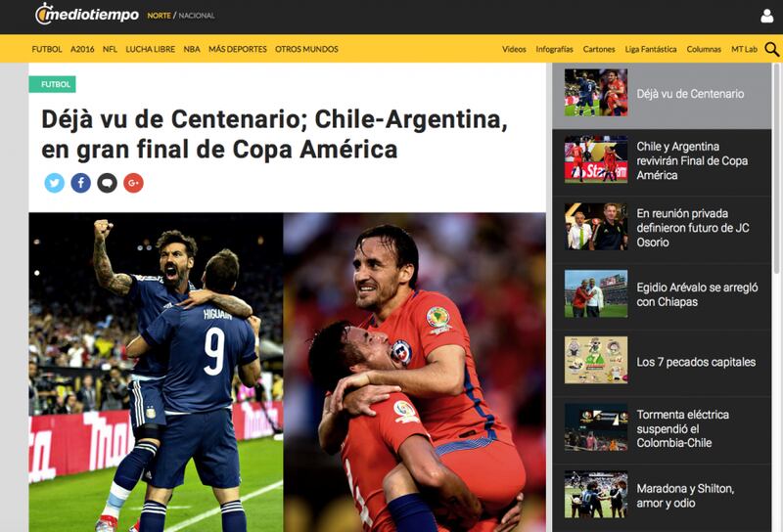Open the FUTBOL menu item
This screenshot has height=532, width=783.
(x=47, y=49)
